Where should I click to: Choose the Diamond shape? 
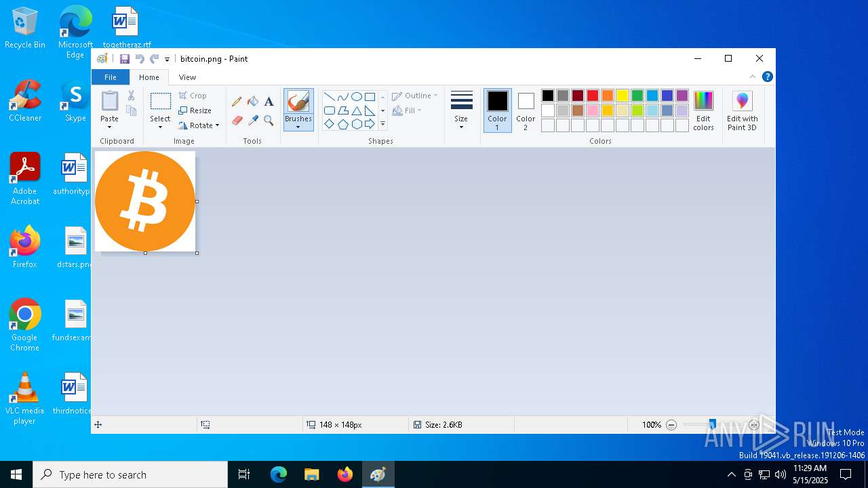coord(329,124)
